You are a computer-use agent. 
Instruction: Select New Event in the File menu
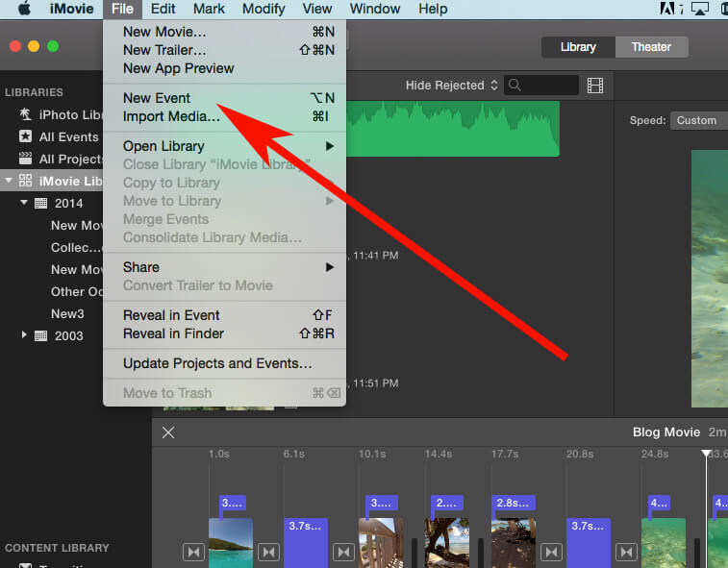(225, 98)
